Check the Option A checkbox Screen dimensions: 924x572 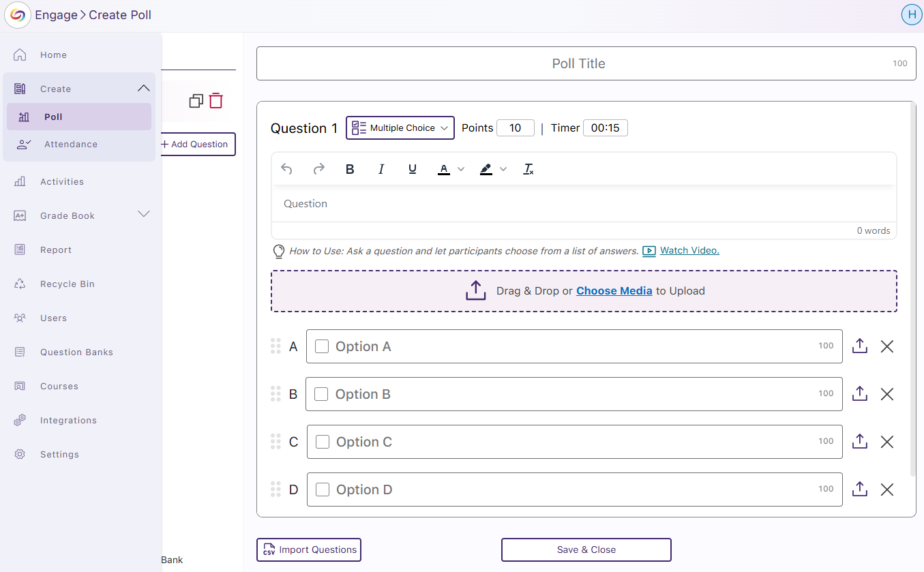[x=322, y=346]
